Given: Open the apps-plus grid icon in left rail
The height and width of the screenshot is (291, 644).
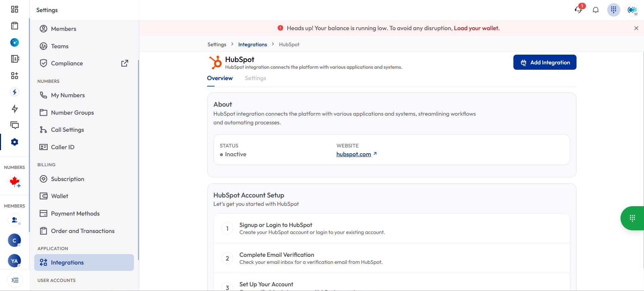Looking at the screenshot, I should 14,75.
